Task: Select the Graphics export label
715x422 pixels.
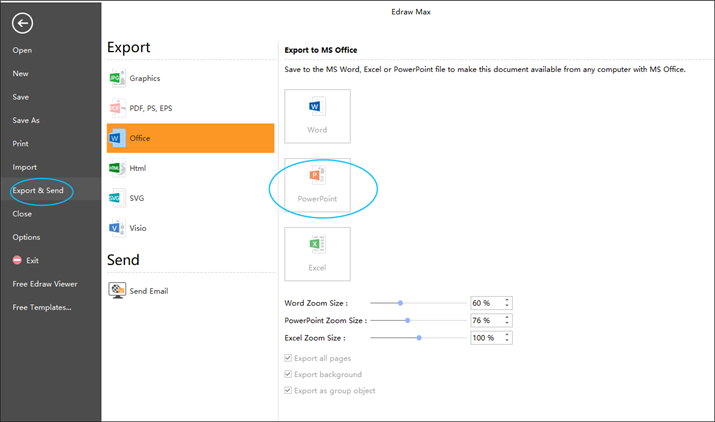Action: 145,78
